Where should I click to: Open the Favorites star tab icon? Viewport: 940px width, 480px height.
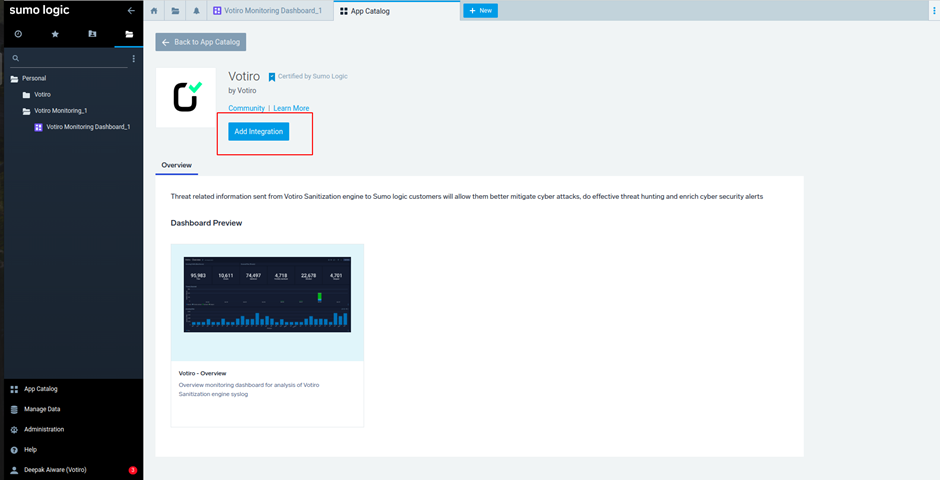[x=55, y=34]
